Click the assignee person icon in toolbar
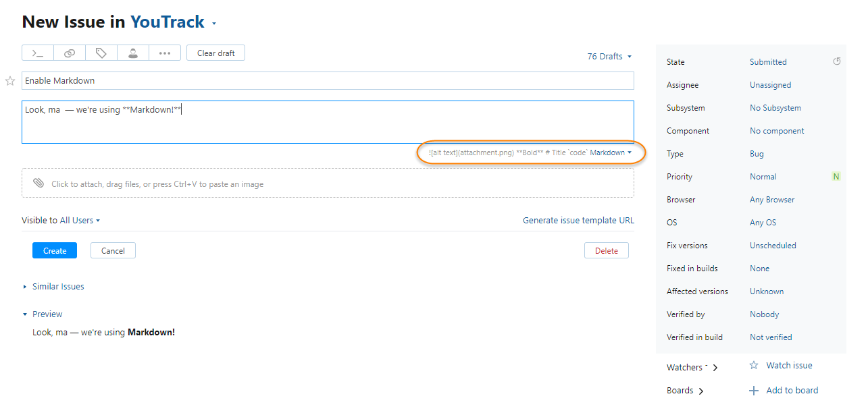The image size is (868, 419). pyautogui.click(x=133, y=53)
